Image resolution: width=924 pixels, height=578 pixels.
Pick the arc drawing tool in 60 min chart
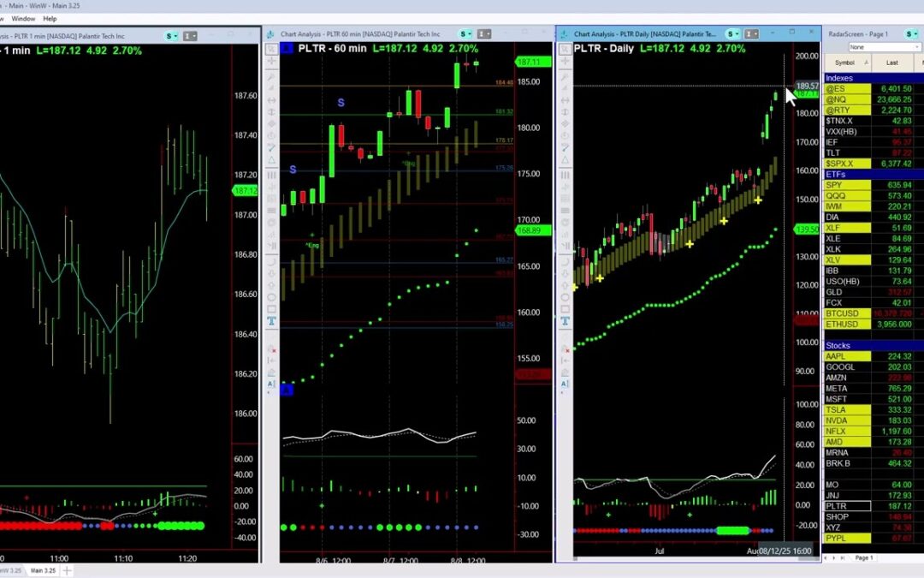pos(271,261)
